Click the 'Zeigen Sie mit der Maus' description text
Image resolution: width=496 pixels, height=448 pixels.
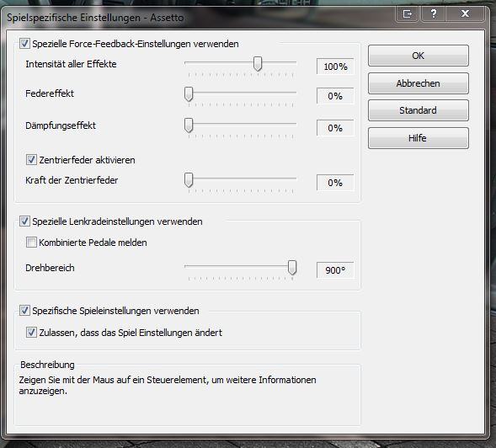168,385
